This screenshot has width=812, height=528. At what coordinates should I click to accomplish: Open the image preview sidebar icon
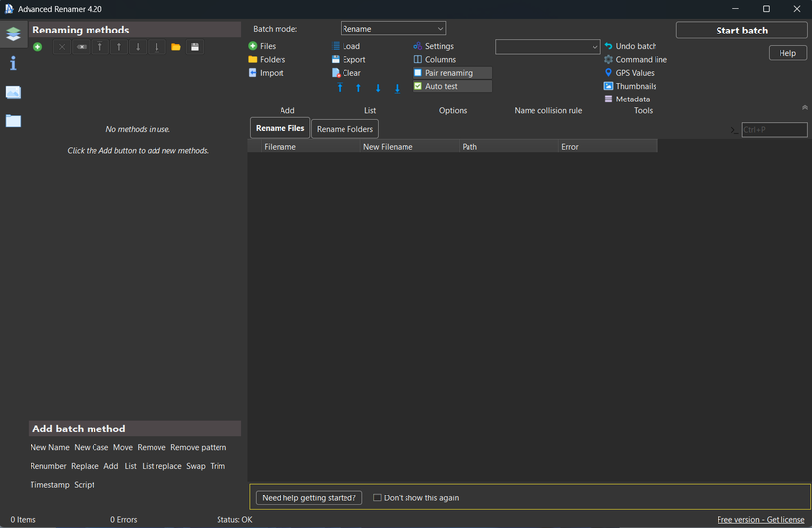(x=13, y=93)
